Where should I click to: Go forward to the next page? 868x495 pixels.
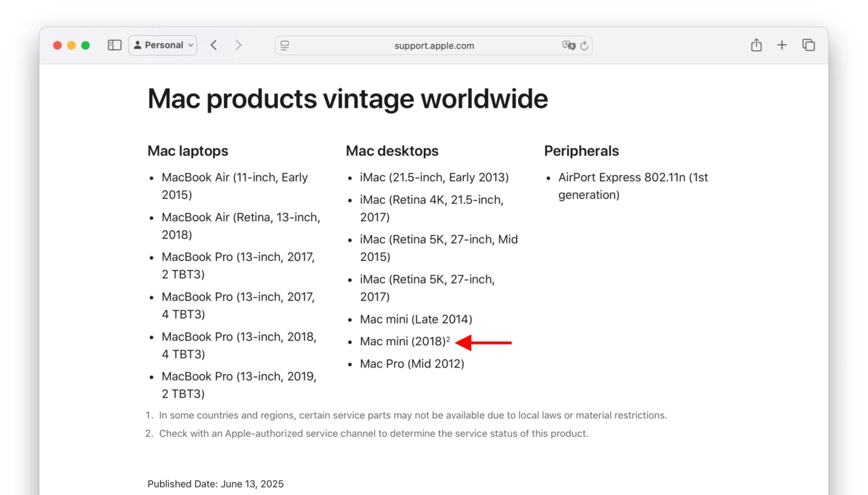click(238, 45)
